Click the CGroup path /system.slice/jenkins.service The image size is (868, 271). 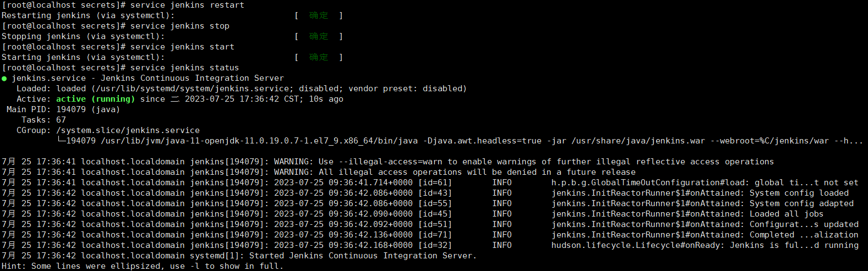point(128,130)
